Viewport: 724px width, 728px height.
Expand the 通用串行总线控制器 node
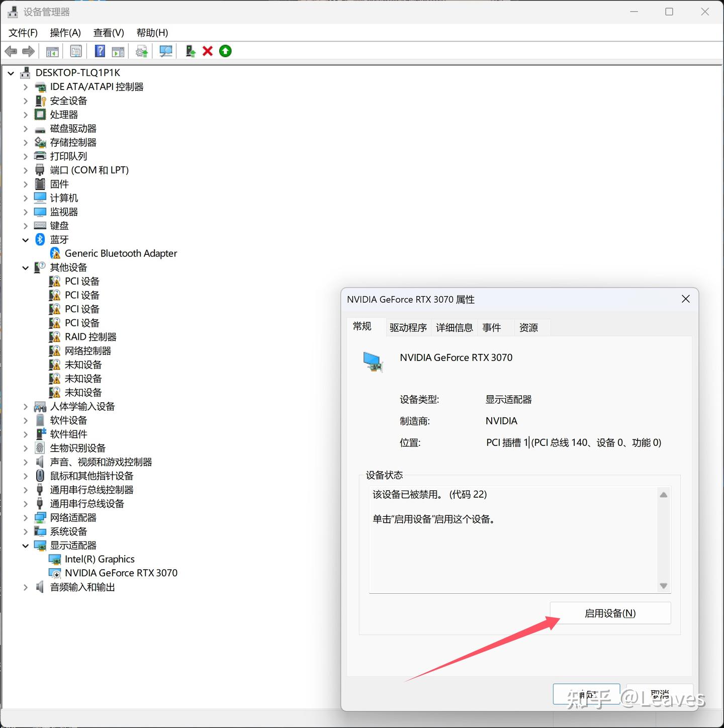pos(26,490)
